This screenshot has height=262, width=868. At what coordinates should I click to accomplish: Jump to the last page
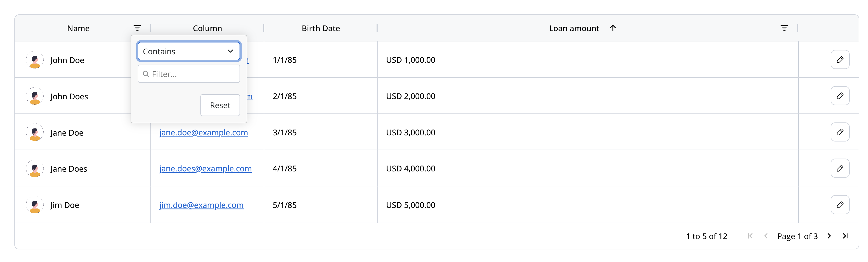pos(845,236)
